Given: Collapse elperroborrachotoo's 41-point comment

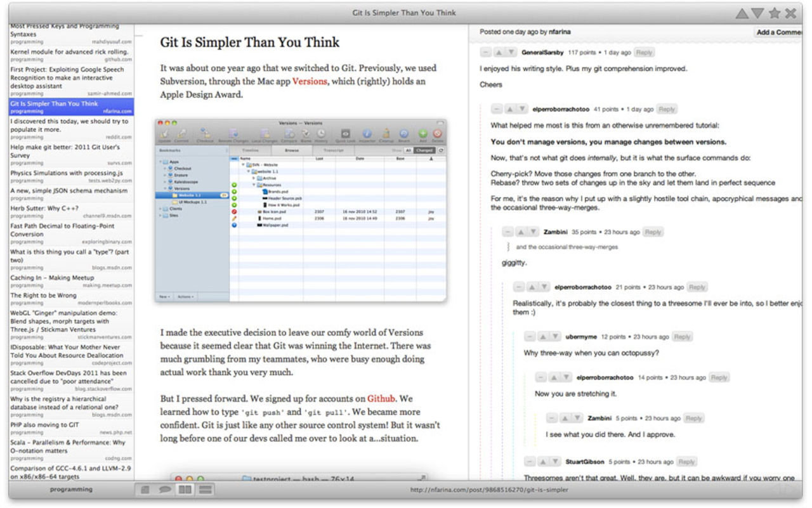Looking at the screenshot, I should coord(497,109).
